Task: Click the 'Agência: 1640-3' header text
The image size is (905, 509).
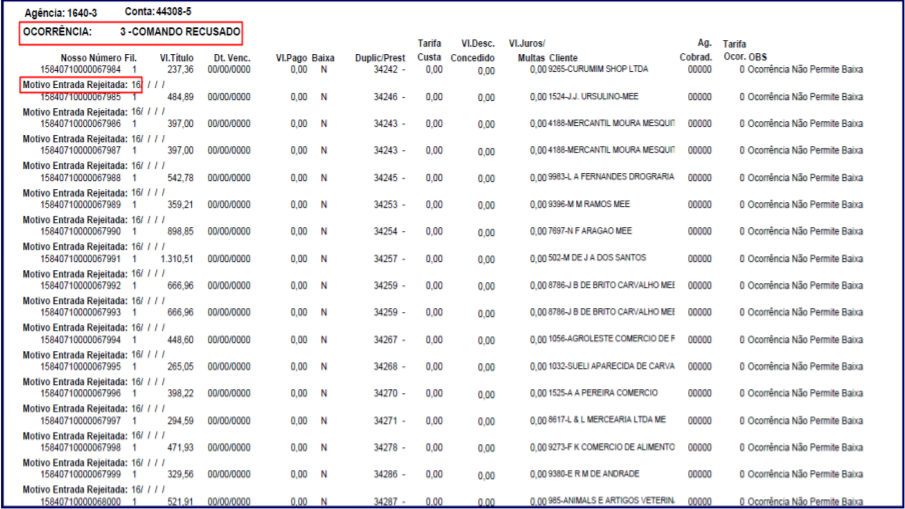Action: [x=61, y=13]
